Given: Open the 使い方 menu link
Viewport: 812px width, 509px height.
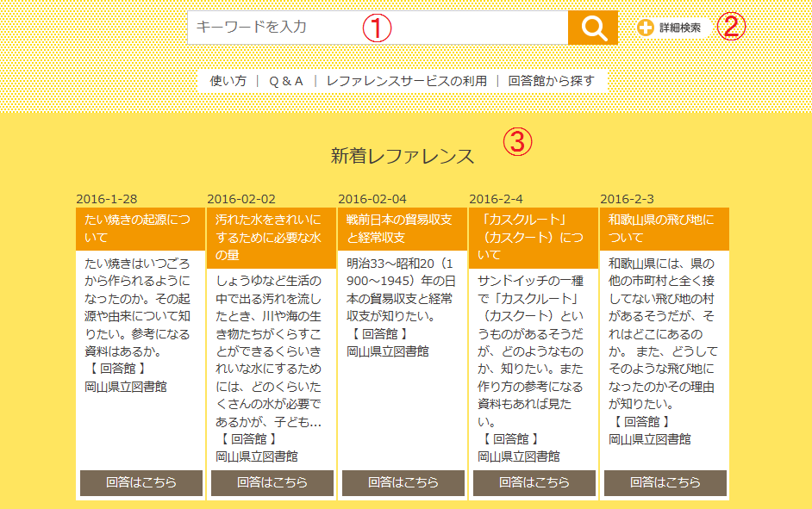Looking at the screenshot, I should [228, 81].
